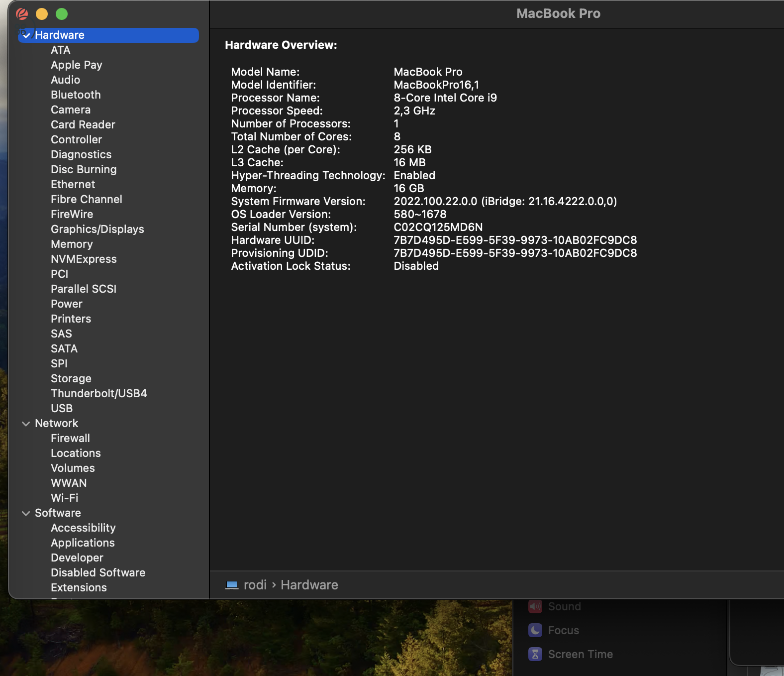This screenshot has height=676, width=784.
Task: Click the Activation Lock Status Disabled value
Action: point(416,266)
